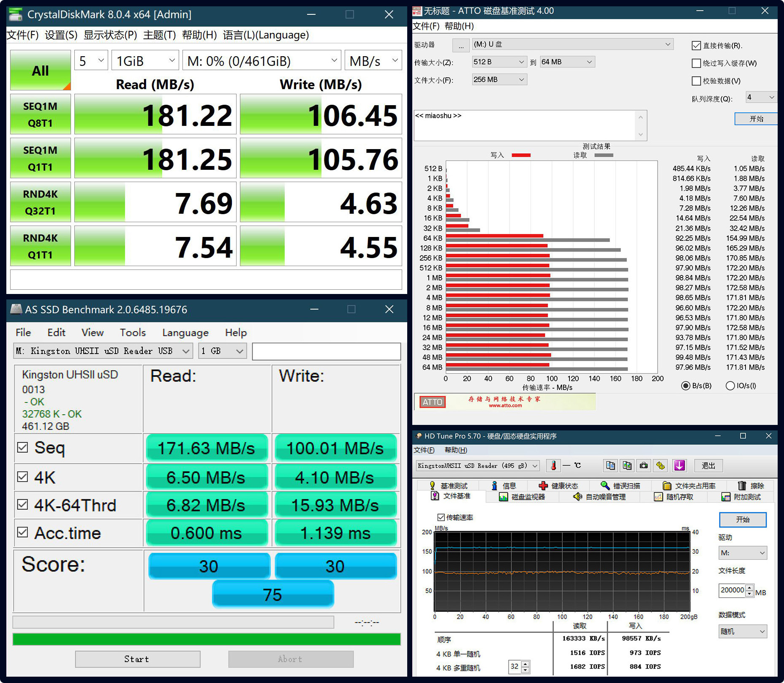784x683 pixels.
Task: Click the CrystalDiskMark app icon in its title bar
Action: coord(16,14)
